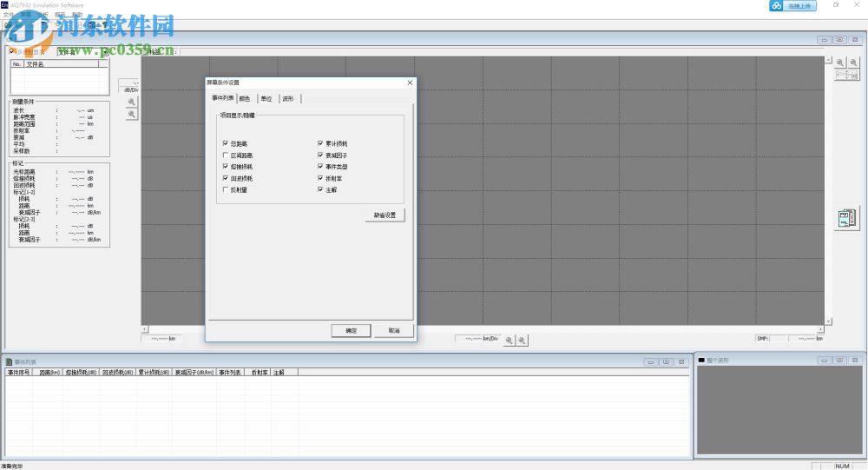Switch to the 波形 tab

click(288, 99)
